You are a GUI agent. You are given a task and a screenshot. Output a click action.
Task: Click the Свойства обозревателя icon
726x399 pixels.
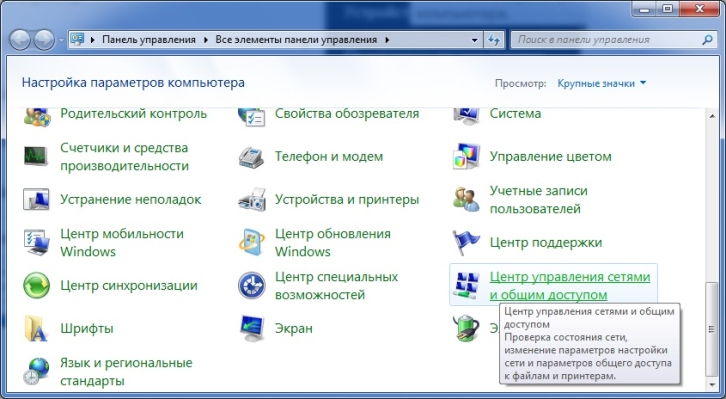click(251, 117)
